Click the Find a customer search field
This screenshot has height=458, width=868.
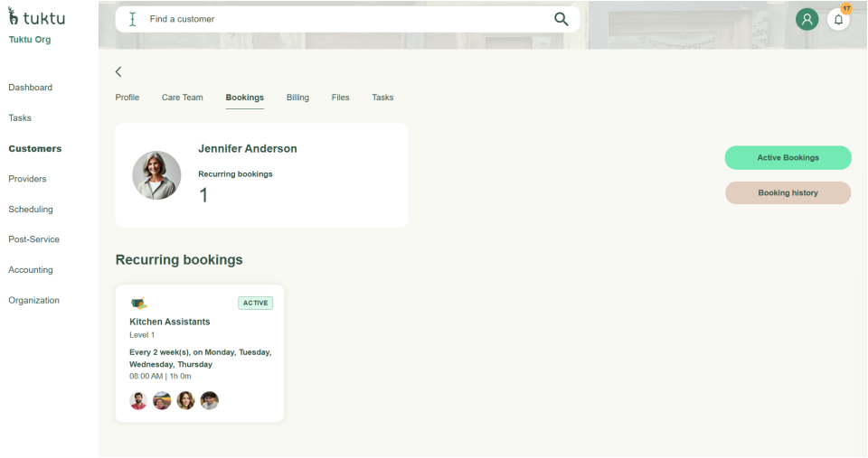344,19
